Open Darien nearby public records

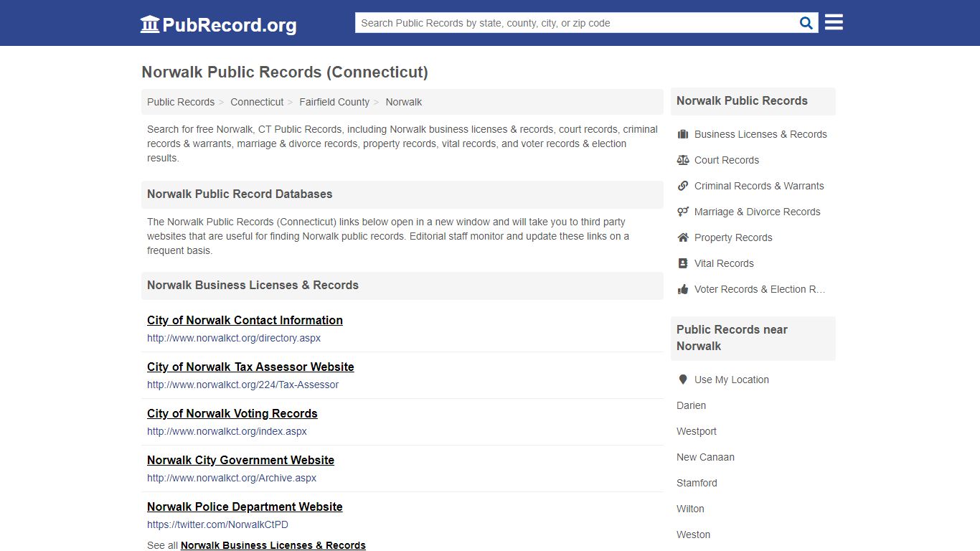[x=691, y=405]
